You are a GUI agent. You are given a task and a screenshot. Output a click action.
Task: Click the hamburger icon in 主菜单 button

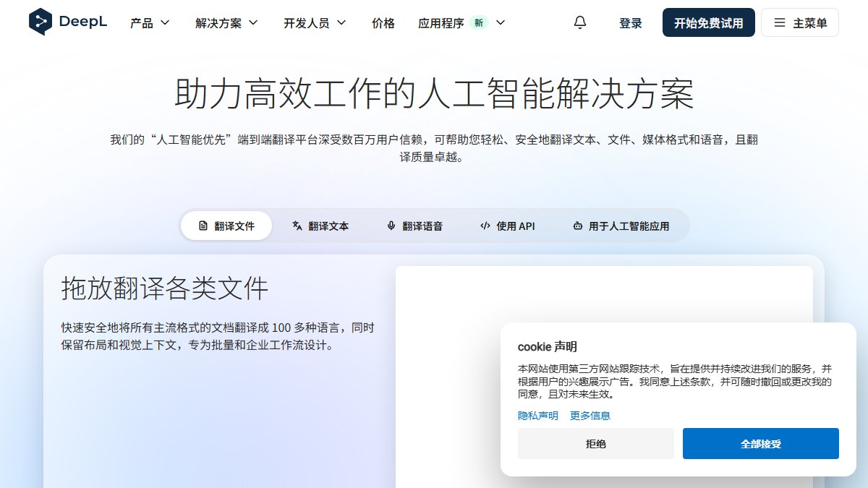[x=780, y=22]
